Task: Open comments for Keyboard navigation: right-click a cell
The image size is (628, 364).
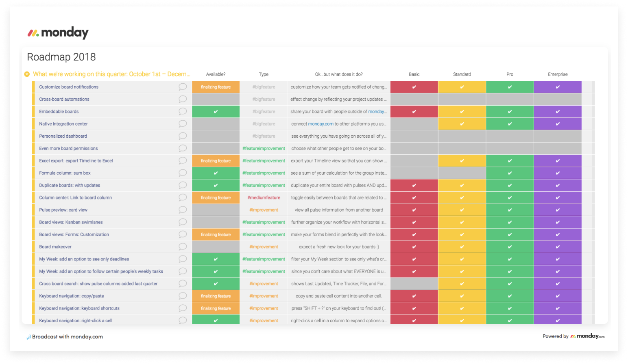Action: tap(183, 321)
